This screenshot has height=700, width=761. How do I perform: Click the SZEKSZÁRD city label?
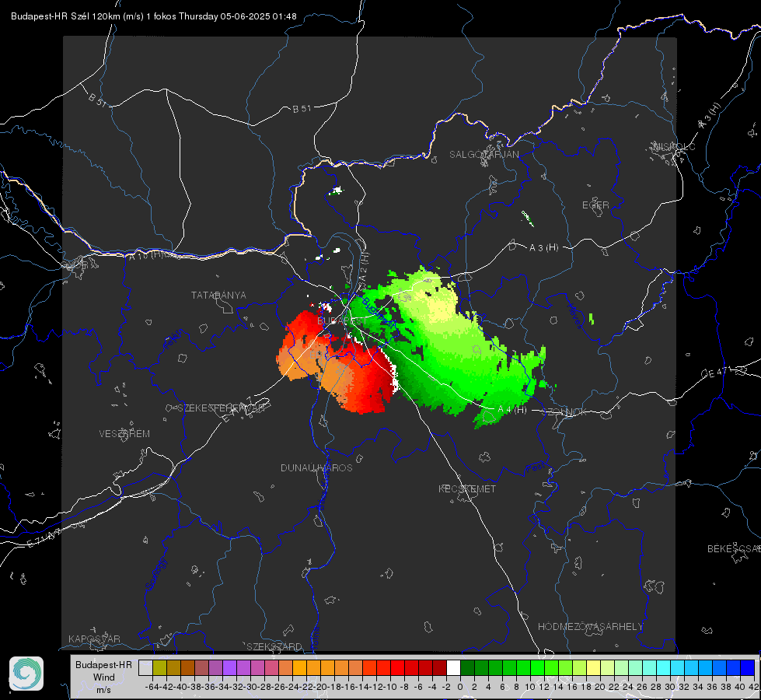[274, 646]
